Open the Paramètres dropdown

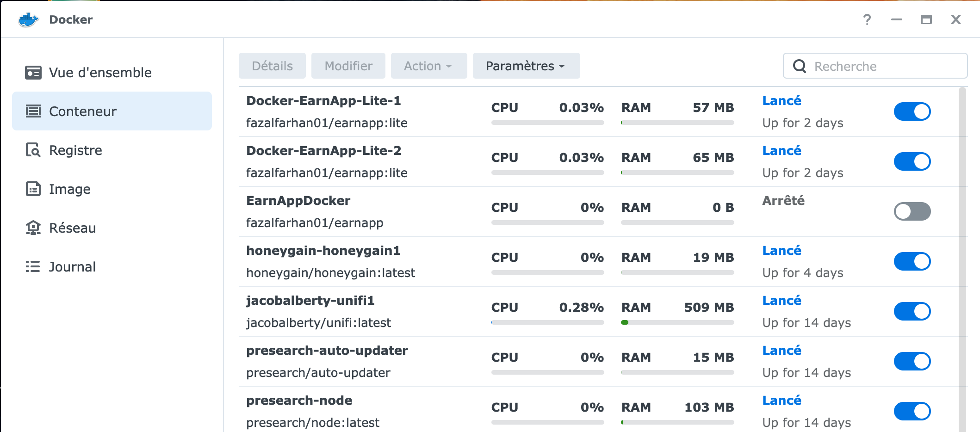click(526, 66)
